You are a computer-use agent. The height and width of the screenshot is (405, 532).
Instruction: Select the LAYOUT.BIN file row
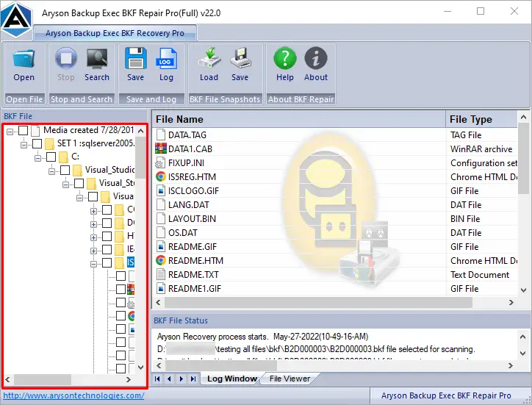pos(336,218)
